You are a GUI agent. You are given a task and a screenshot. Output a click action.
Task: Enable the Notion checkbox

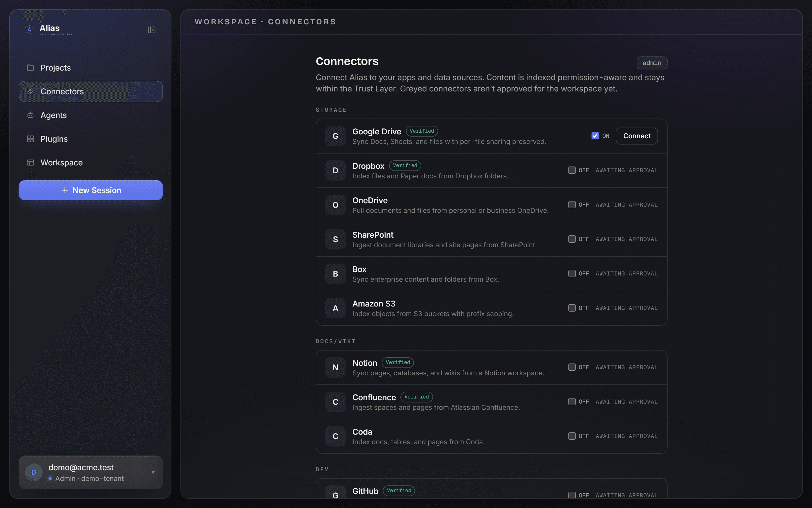572,367
